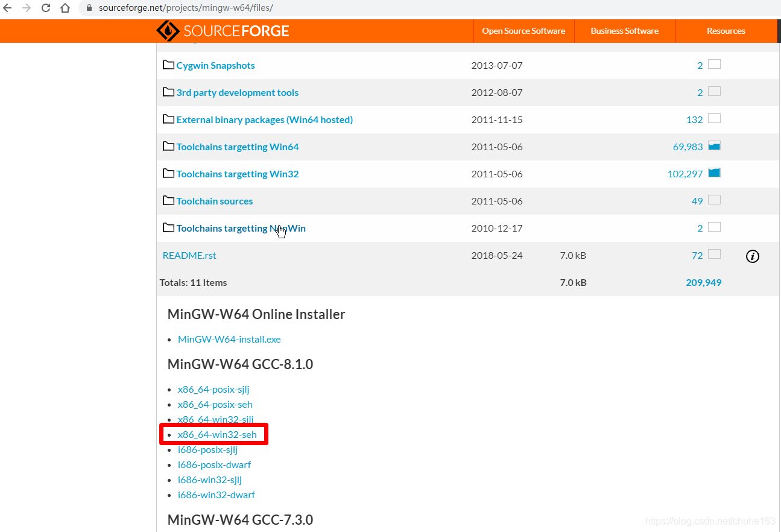Click the folder icon beside 3rd party development tools
Screen dimensions: 781x532
click(168, 92)
